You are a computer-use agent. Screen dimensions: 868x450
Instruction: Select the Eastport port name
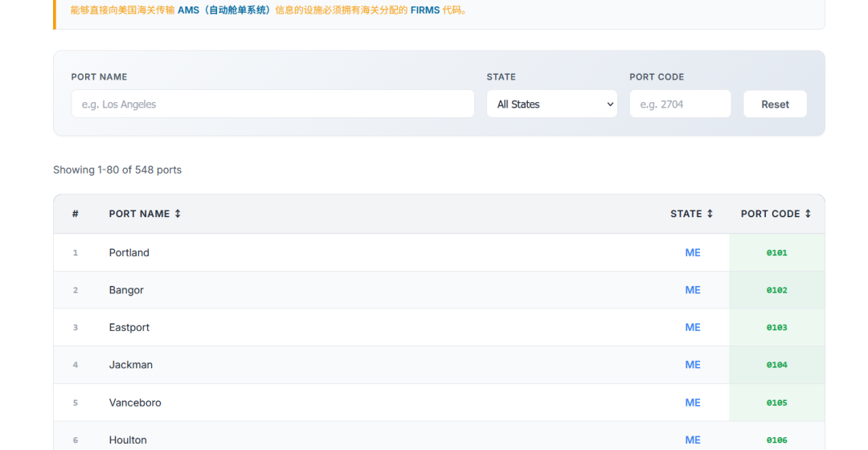pos(129,327)
